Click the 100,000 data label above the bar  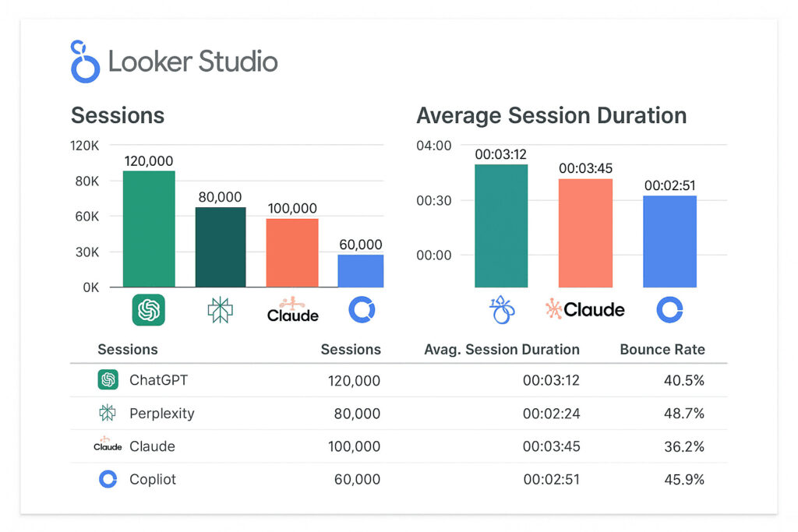[x=292, y=209]
